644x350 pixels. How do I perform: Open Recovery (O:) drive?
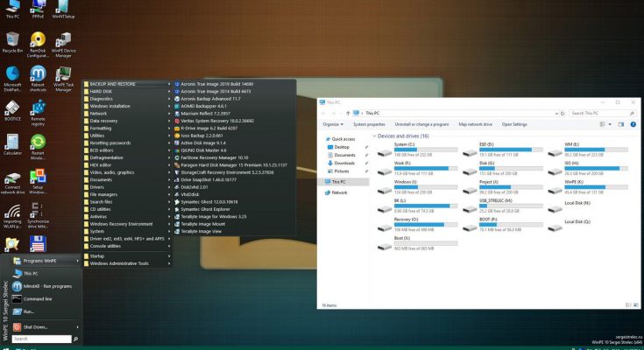[x=417, y=225]
